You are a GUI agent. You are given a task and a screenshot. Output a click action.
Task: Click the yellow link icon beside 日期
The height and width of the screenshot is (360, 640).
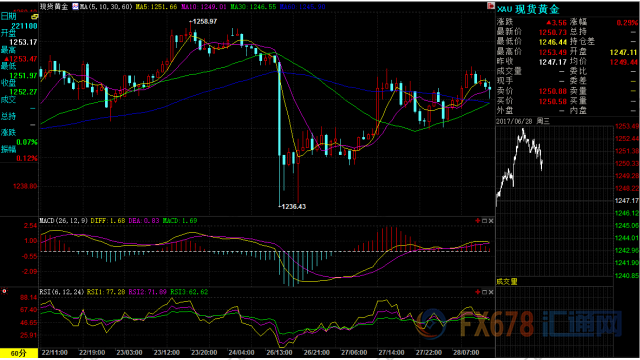coord(35,17)
